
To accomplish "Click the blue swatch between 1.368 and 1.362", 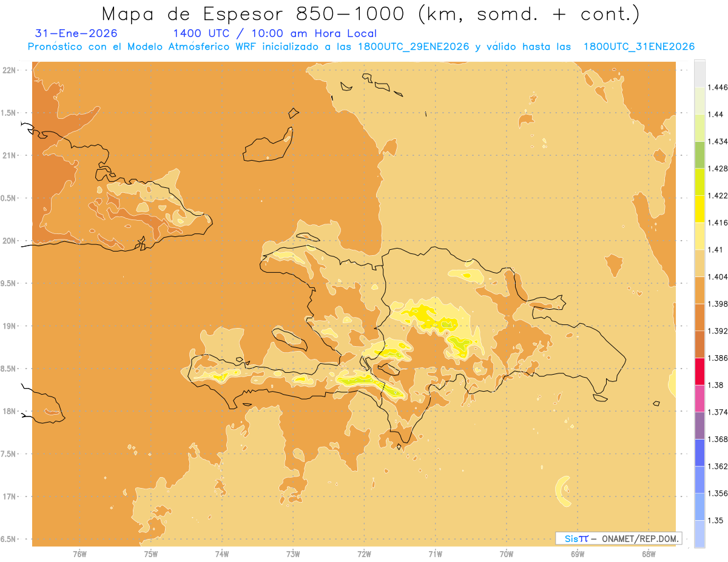I will pos(699,453).
